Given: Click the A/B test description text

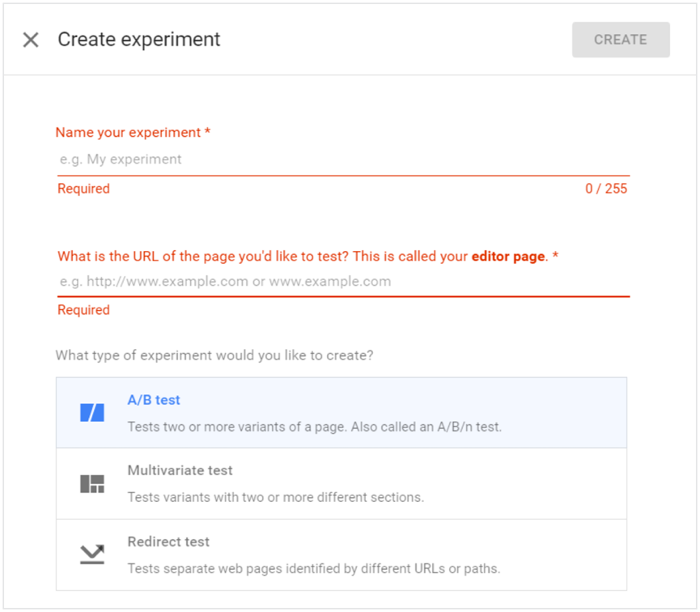Looking at the screenshot, I should click(314, 427).
